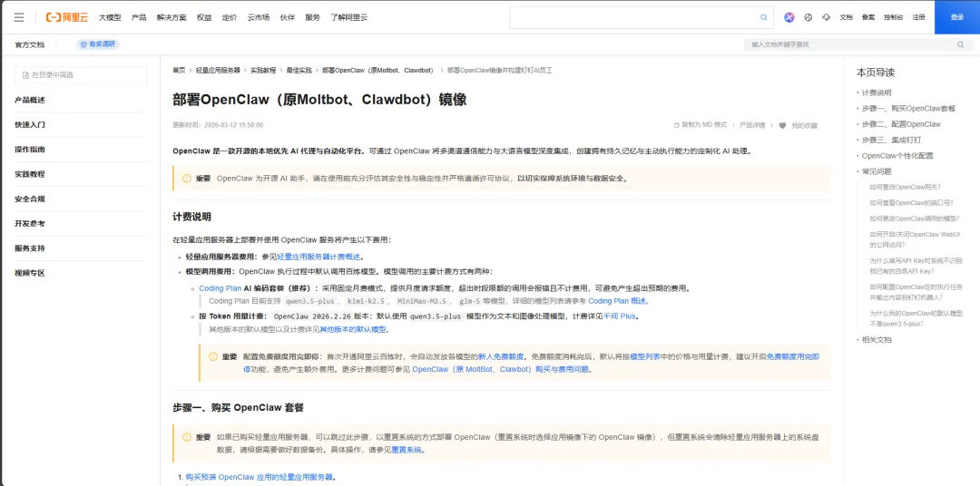Click the copy icon next to 复制为 MD 格式
The width and height of the screenshot is (980, 486).
click(676, 125)
